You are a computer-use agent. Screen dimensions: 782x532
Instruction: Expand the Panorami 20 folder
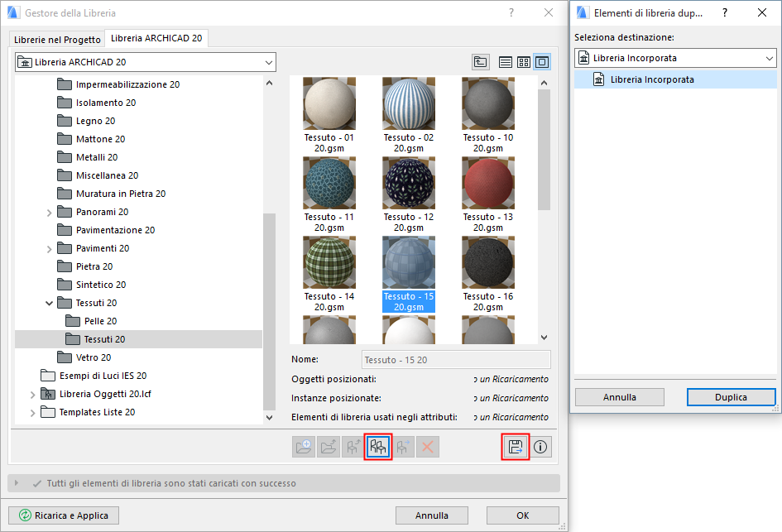49,213
